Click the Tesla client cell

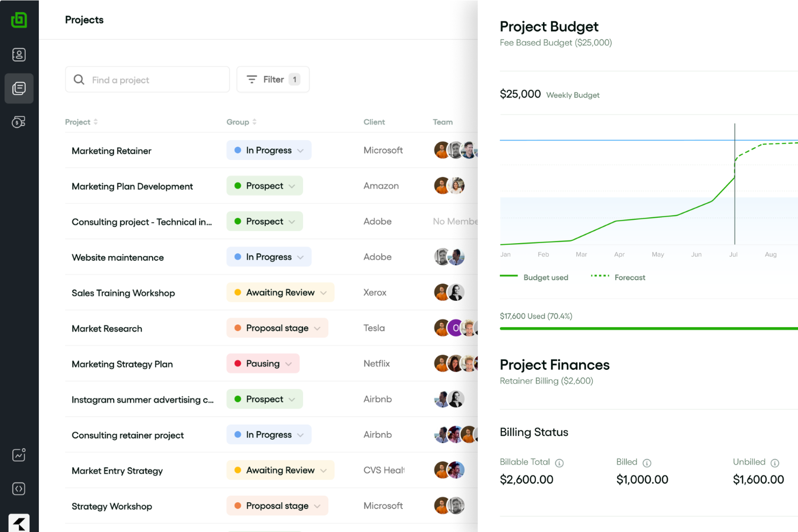[x=374, y=328]
